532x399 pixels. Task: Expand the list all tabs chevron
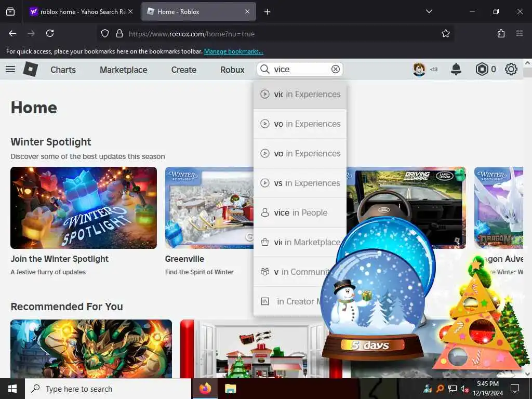click(429, 11)
